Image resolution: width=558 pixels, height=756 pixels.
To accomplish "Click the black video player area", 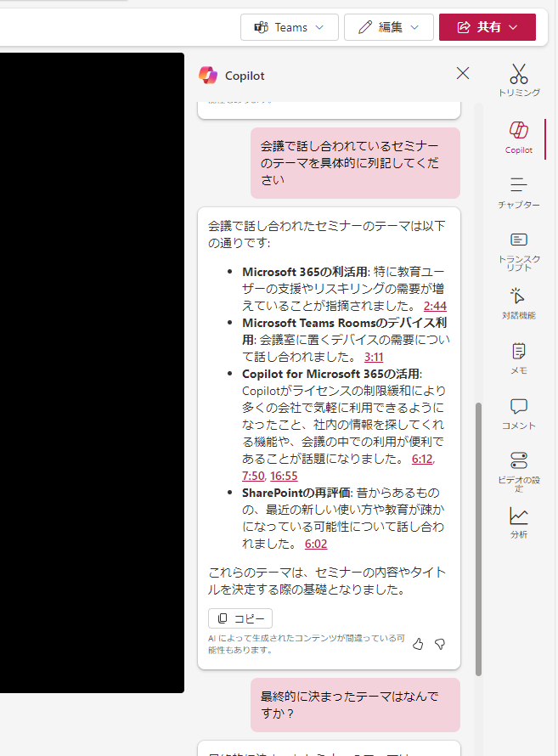I will pos(92,373).
